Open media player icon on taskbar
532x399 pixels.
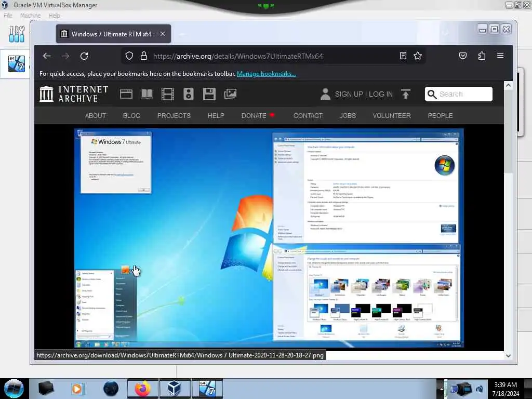(77, 389)
